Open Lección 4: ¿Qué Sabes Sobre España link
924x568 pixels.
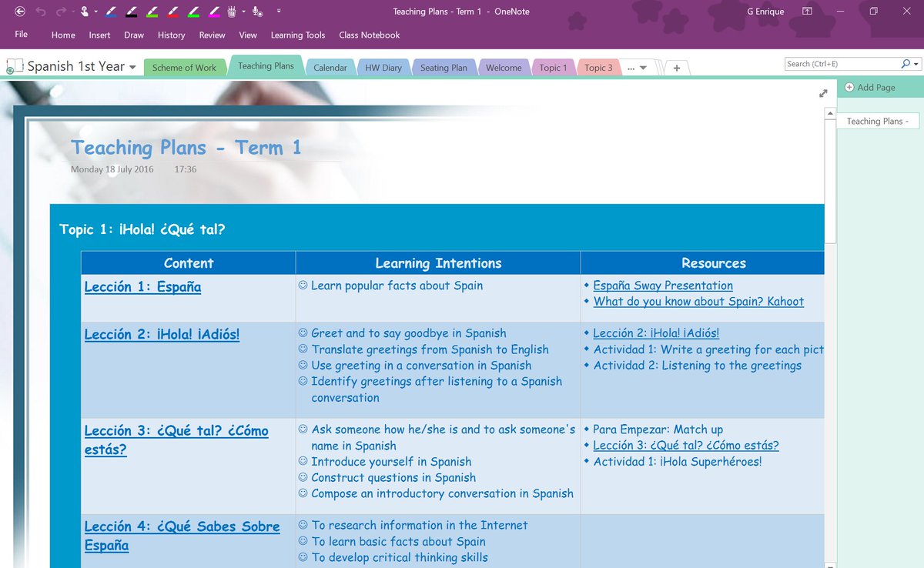pos(182,536)
